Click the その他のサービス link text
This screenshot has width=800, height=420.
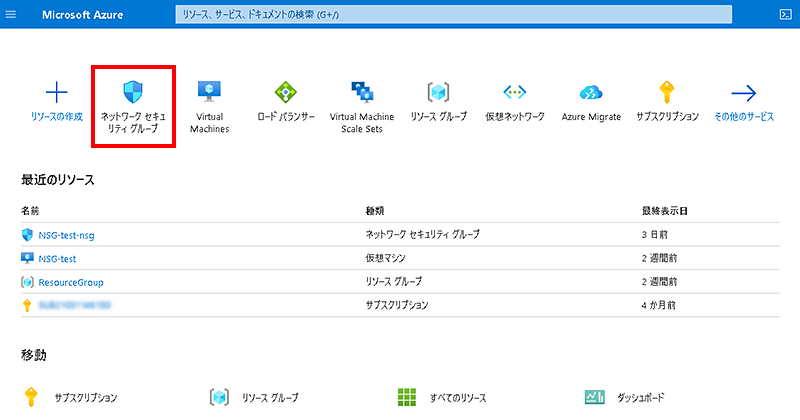[x=744, y=117]
